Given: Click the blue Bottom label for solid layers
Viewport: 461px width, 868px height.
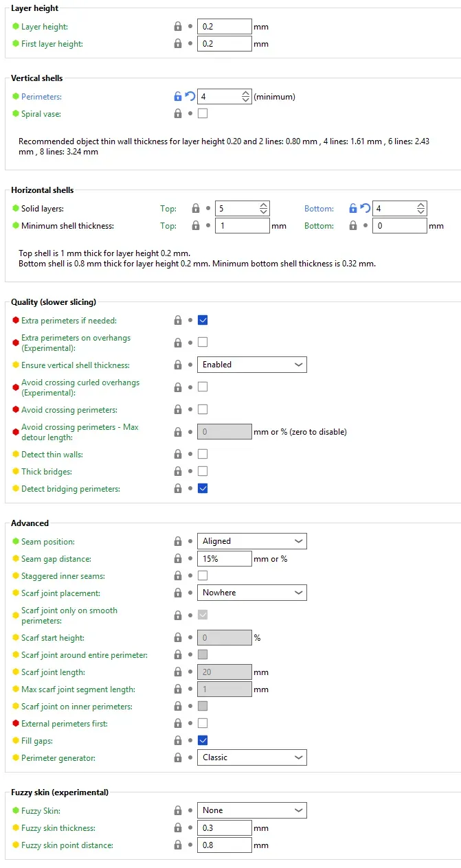Looking at the screenshot, I should pos(319,209).
